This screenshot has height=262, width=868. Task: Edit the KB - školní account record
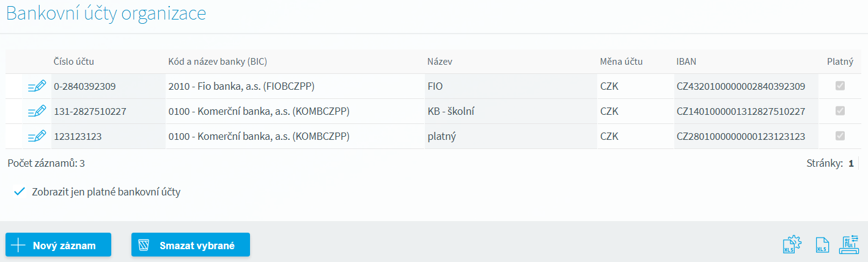(x=37, y=111)
